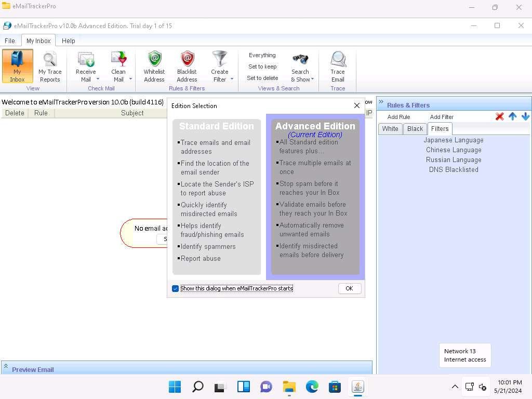This screenshot has width=532, height=399.
Task: Click the Whitelist Address icon
Action: point(154,60)
